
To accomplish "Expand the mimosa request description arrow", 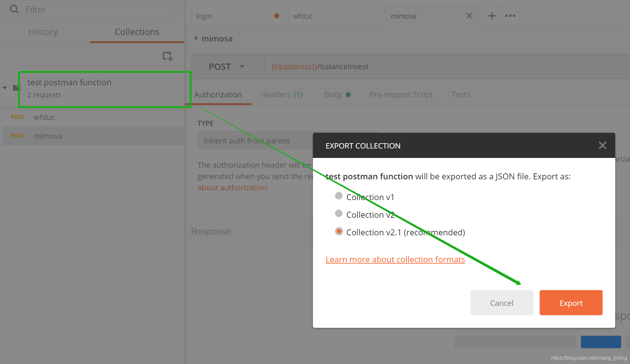I will click(196, 38).
